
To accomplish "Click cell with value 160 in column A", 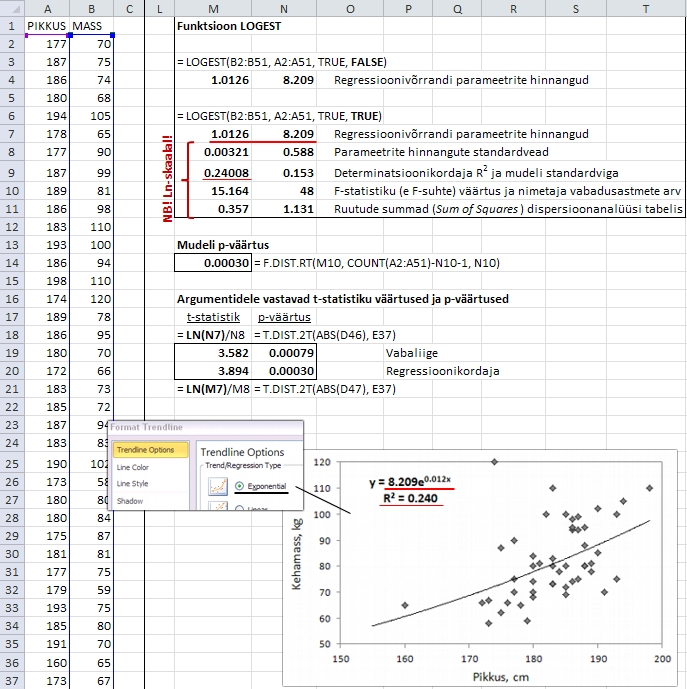I will (47, 663).
